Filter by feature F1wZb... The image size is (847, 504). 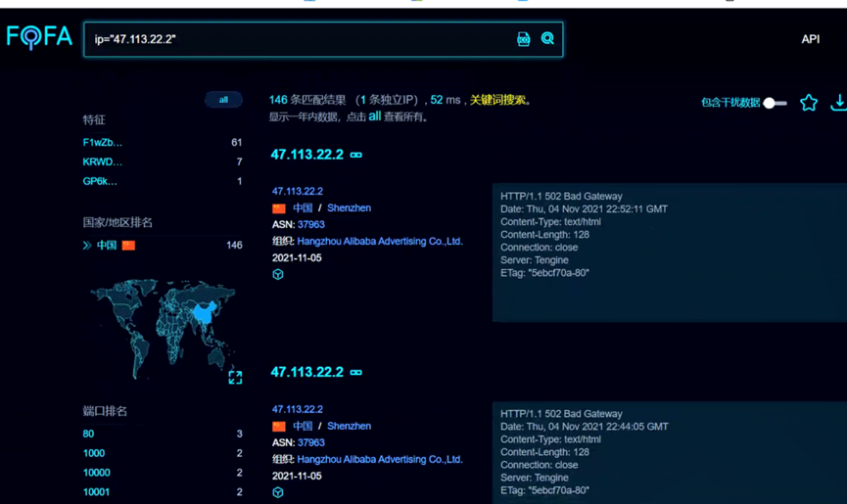[103, 143]
